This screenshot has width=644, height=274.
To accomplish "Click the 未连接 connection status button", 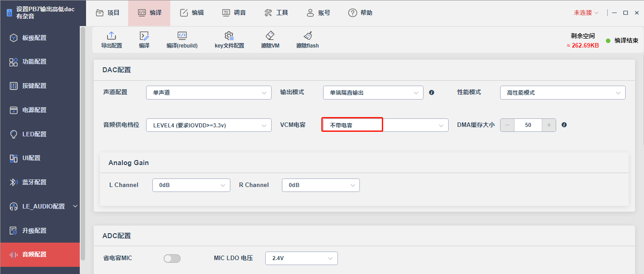I will pos(586,13).
